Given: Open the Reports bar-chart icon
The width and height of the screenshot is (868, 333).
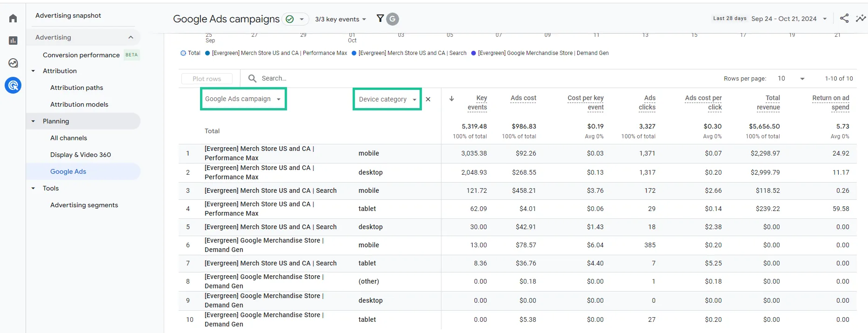Looking at the screenshot, I should [x=13, y=41].
